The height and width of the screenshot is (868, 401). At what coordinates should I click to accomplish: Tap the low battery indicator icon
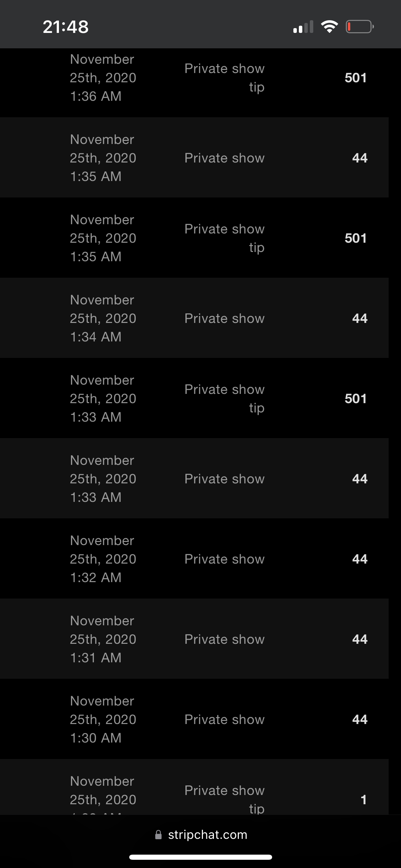tap(359, 27)
